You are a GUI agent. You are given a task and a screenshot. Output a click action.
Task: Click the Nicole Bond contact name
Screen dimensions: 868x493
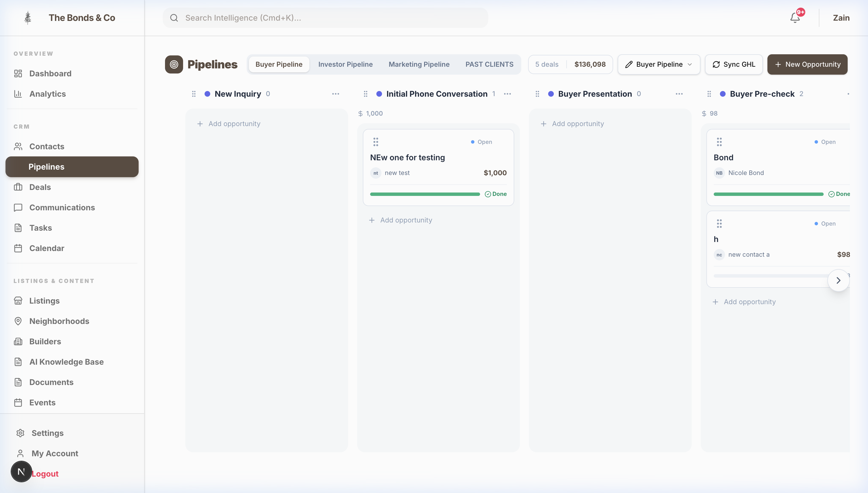(746, 173)
